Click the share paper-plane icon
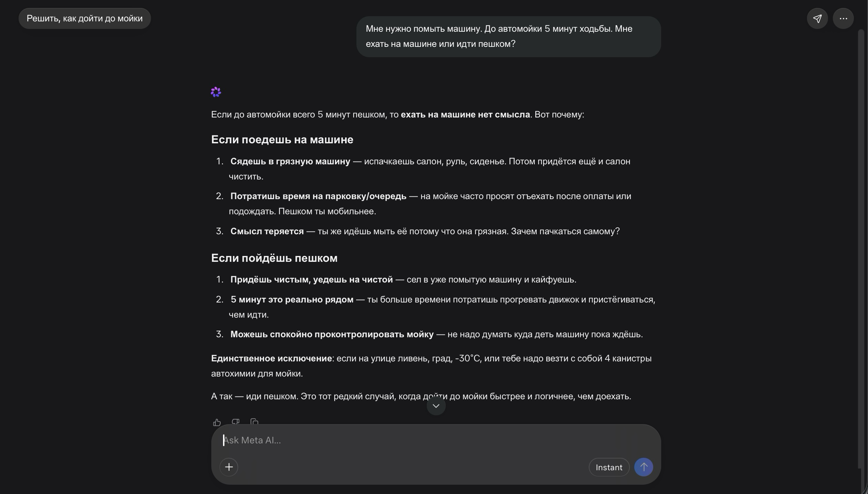868x494 pixels. [x=817, y=19]
